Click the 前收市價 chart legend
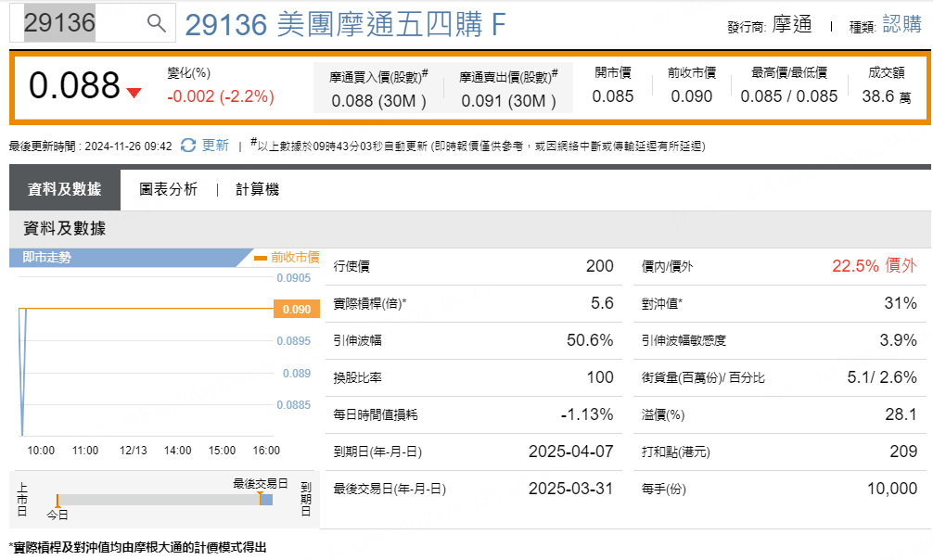Screen dimensions: 933x560 287,257
